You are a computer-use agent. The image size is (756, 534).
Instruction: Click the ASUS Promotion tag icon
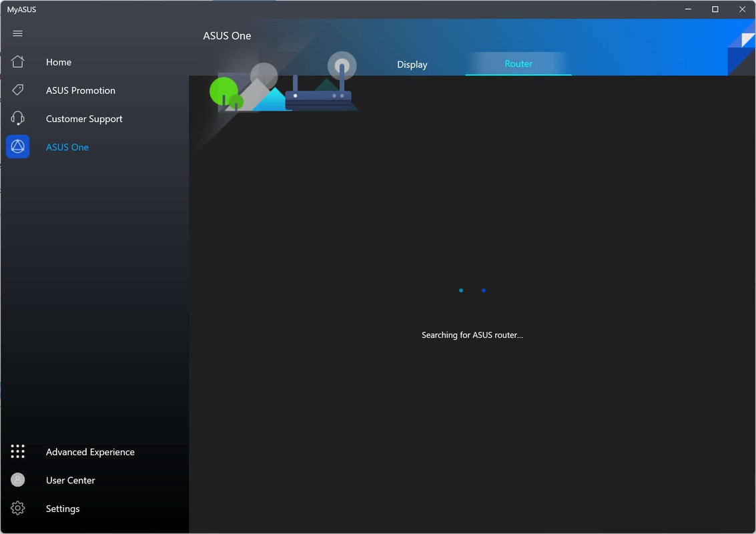(x=18, y=89)
